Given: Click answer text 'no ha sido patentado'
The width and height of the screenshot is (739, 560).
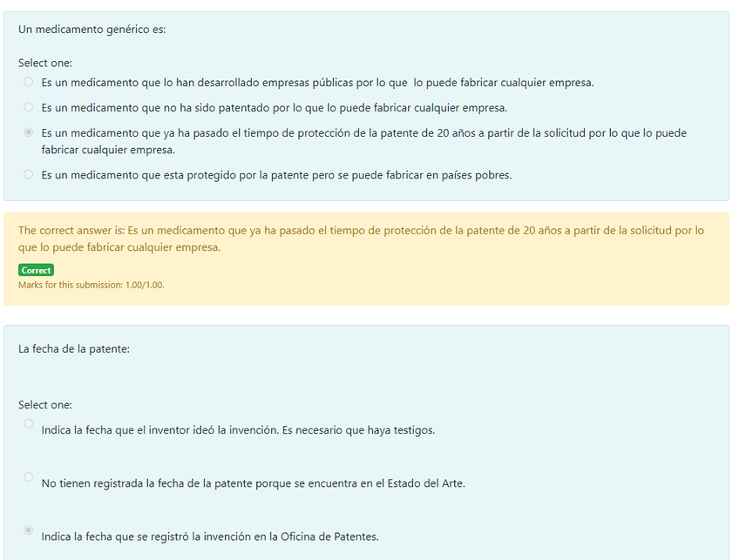Looking at the screenshot, I should pos(275,108).
